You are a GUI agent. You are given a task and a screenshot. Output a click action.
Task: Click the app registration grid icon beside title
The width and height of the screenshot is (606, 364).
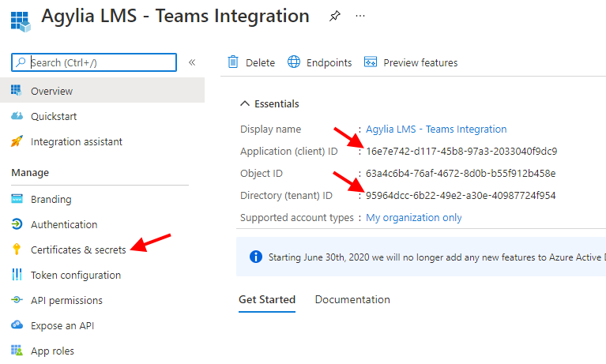[21, 21]
